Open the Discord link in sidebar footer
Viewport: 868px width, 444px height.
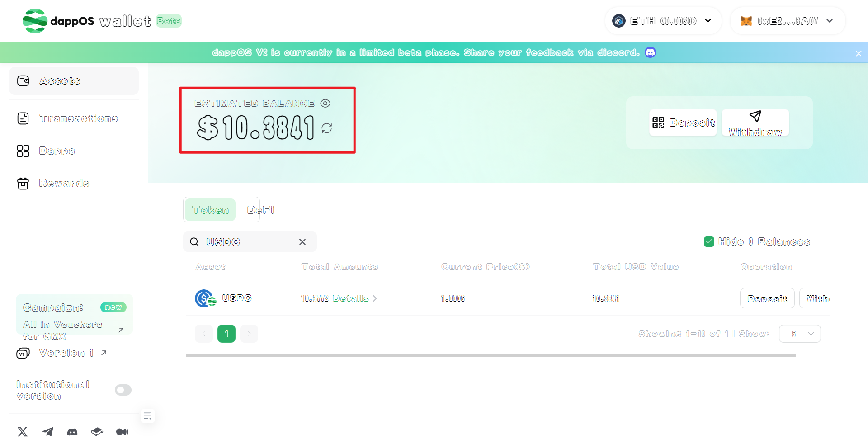[x=72, y=432]
